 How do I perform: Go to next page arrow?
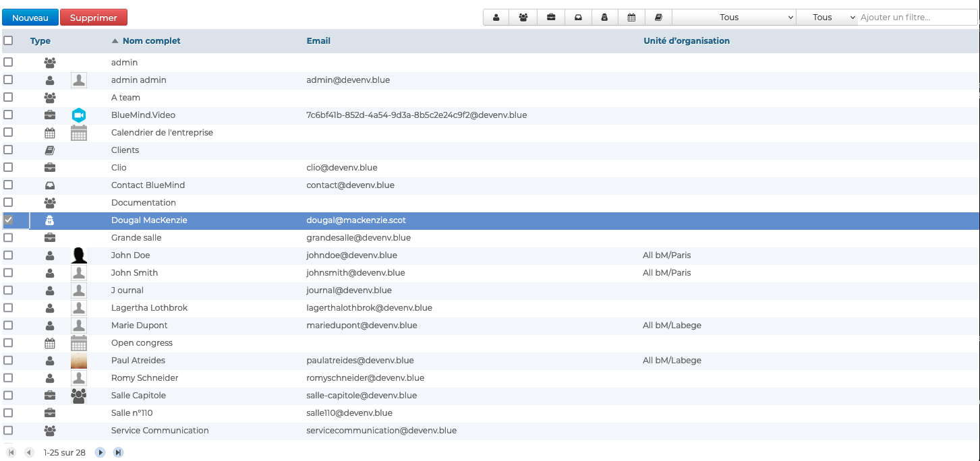[100, 452]
